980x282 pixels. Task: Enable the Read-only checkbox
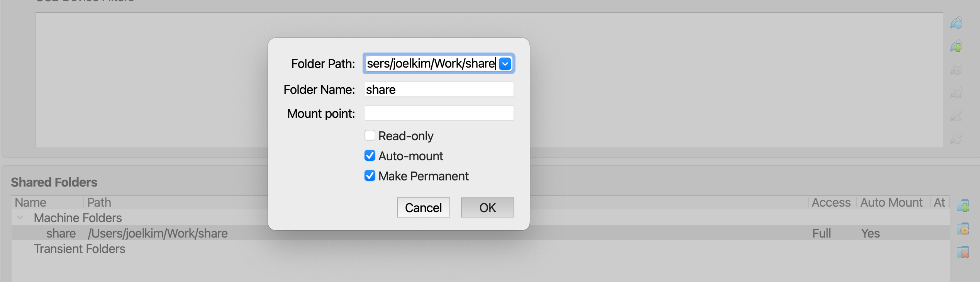point(370,136)
